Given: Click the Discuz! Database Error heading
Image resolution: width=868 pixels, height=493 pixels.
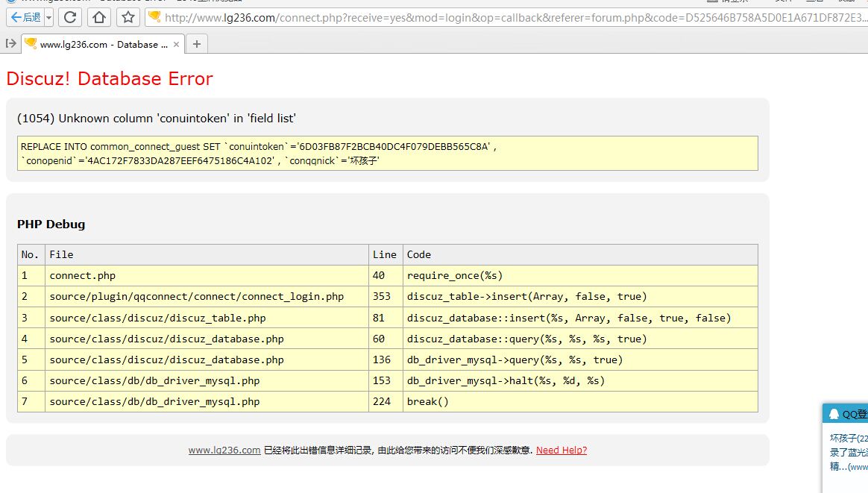Looking at the screenshot, I should tap(110, 78).
